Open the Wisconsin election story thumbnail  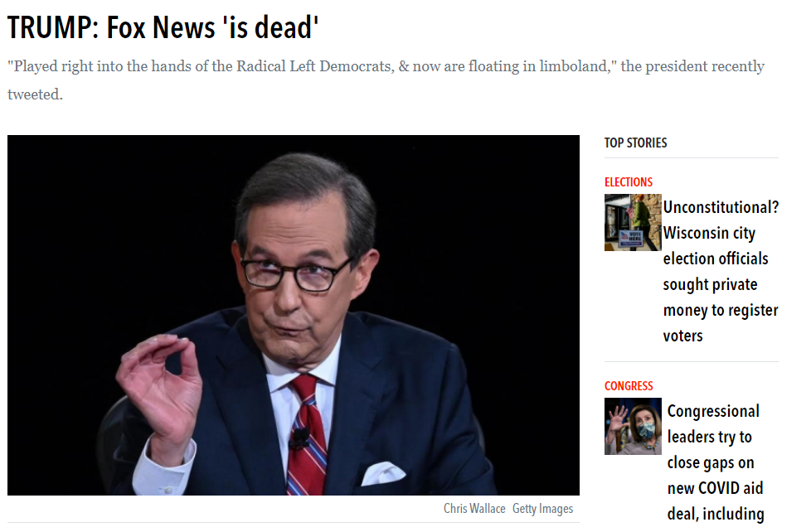tap(633, 222)
